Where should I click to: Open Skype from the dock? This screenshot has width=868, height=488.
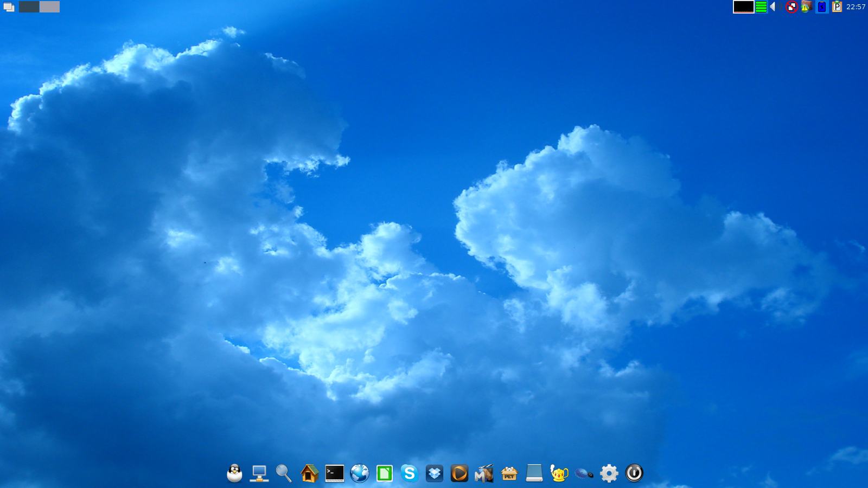coord(410,473)
